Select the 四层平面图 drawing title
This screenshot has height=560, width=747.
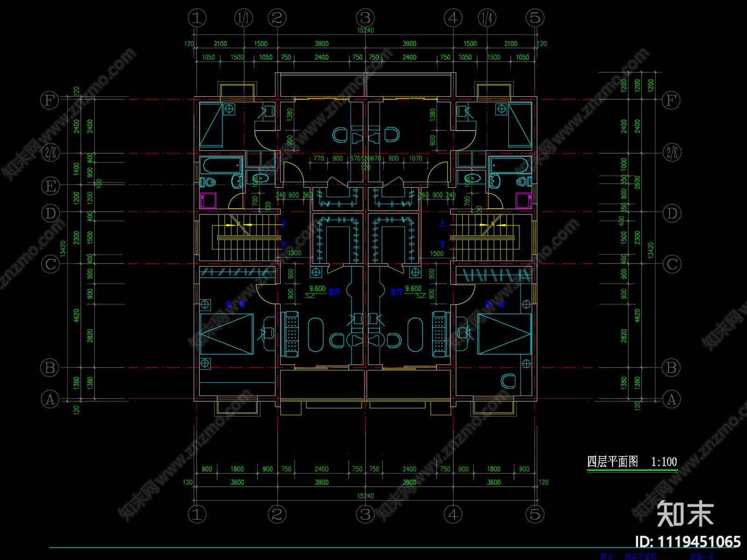(x=612, y=462)
